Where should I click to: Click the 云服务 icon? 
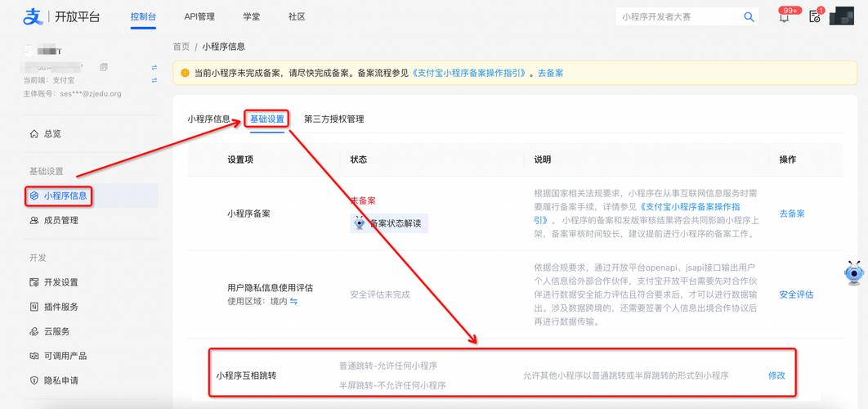pyautogui.click(x=34, y=331)
